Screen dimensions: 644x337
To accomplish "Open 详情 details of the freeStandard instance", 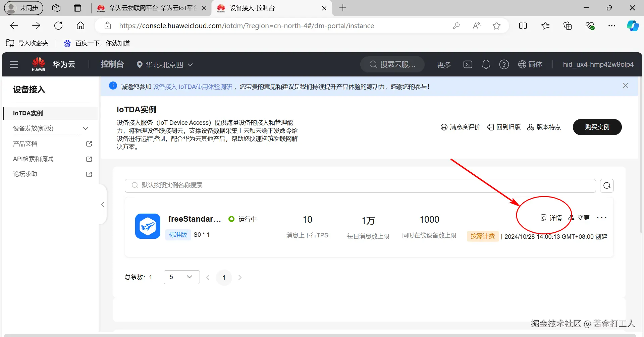I will pyautogui.click(x=552, y=218).
